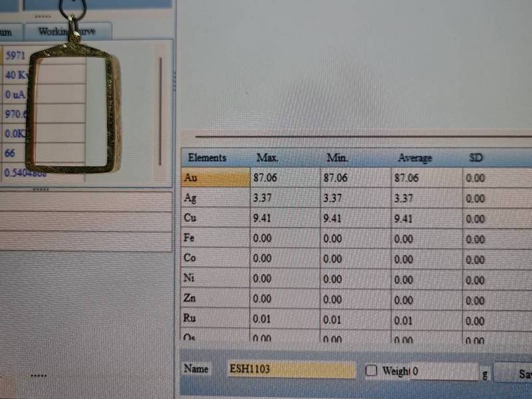The width and height of the screenshot is (532, 399).
Task: Select the Fe element row
Action: [214, 238]
